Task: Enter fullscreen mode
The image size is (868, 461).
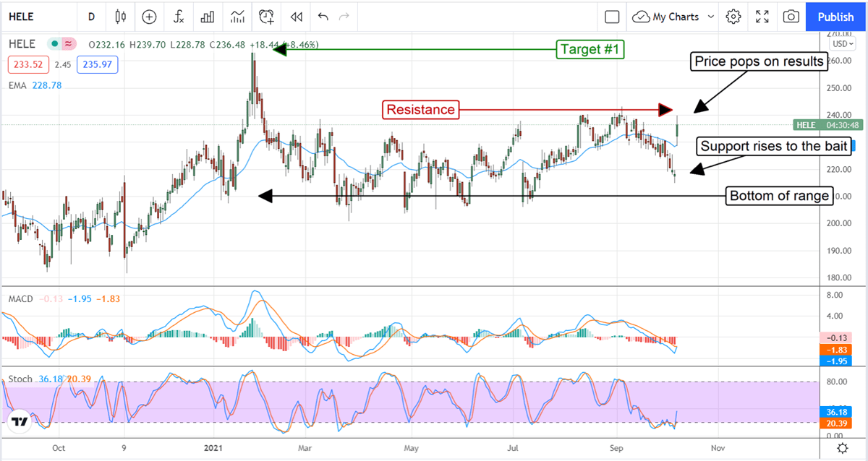Action: [762, 16]
